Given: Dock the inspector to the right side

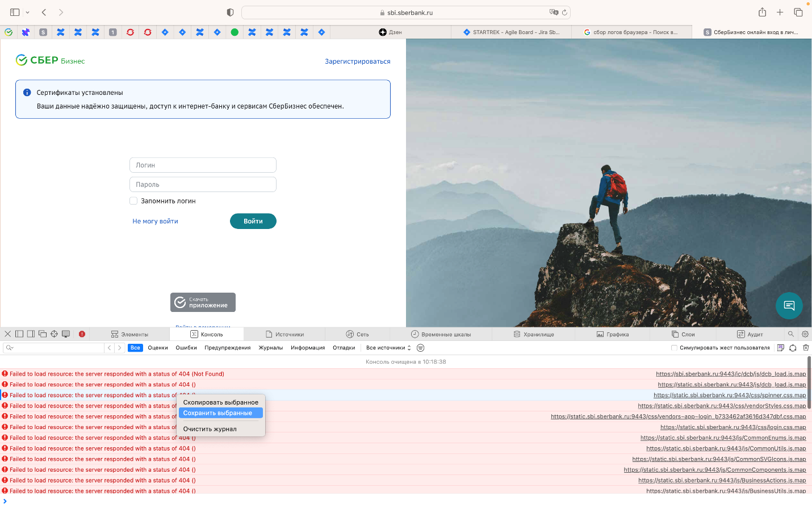Looking at the screenshot, I should point(31,334).
